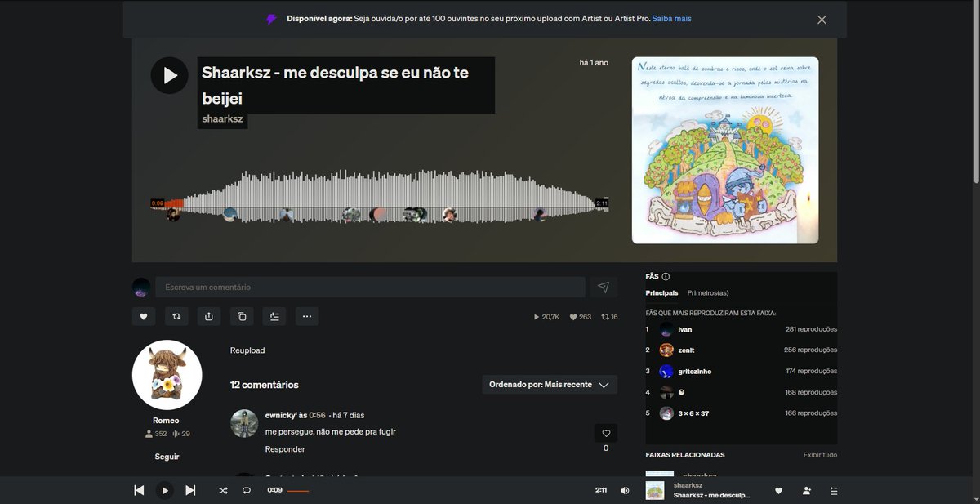
Task: Reply to ewnicky's comment via Responder
Action: point(285,449)
